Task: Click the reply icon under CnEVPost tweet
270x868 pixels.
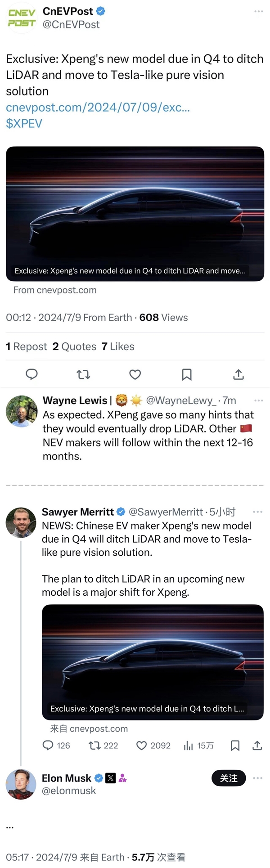Action: pyautogui.click(x=31, y=374)
